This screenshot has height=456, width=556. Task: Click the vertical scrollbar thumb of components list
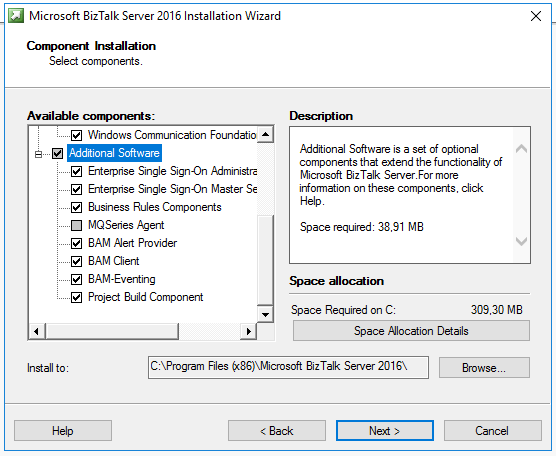tap(265, 260)
